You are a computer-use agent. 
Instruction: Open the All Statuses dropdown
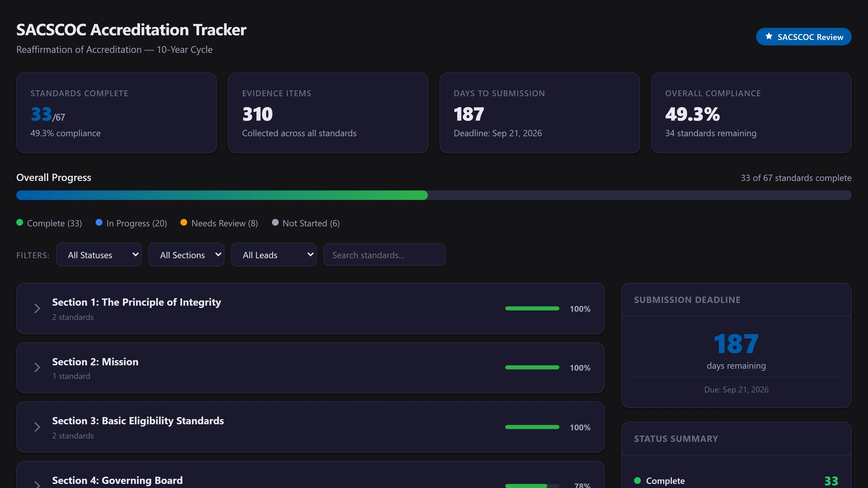99,255
